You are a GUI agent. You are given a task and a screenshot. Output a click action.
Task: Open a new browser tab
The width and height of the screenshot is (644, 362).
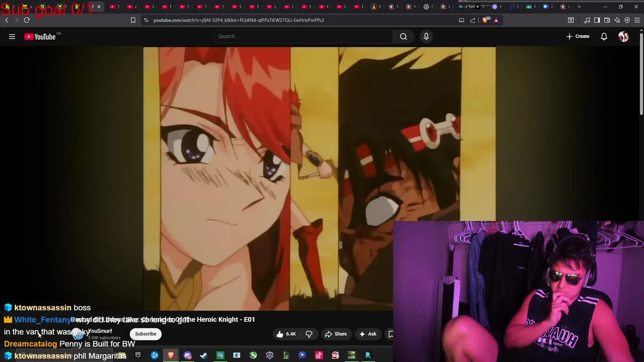[x=579, y=7]
